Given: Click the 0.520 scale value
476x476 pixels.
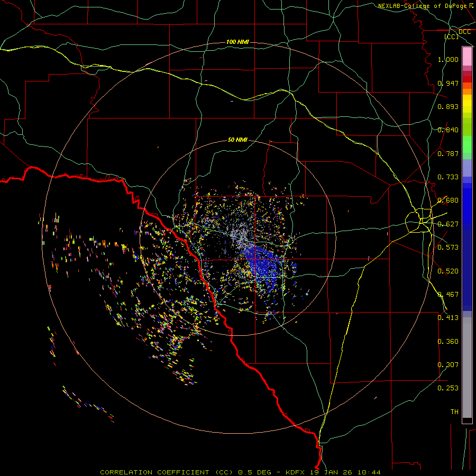Looking at the screenshot, I should pyautogui.click(x=448, y=271).
